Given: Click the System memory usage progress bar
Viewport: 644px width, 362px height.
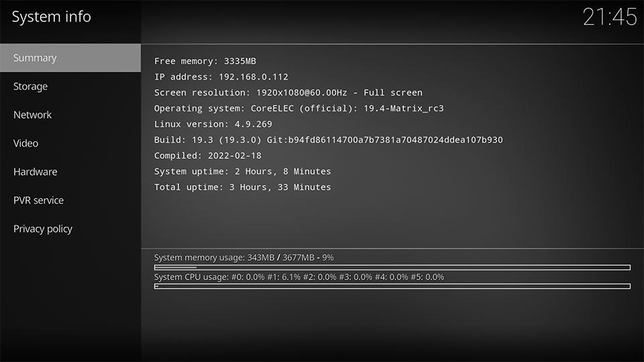Looking at the screenshot, I should [392, 267].
